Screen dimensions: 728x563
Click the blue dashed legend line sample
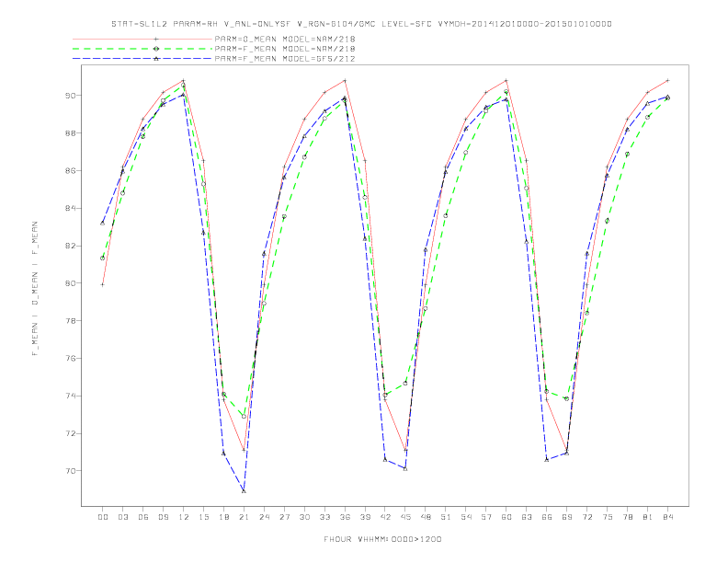(x=142, y=59)
